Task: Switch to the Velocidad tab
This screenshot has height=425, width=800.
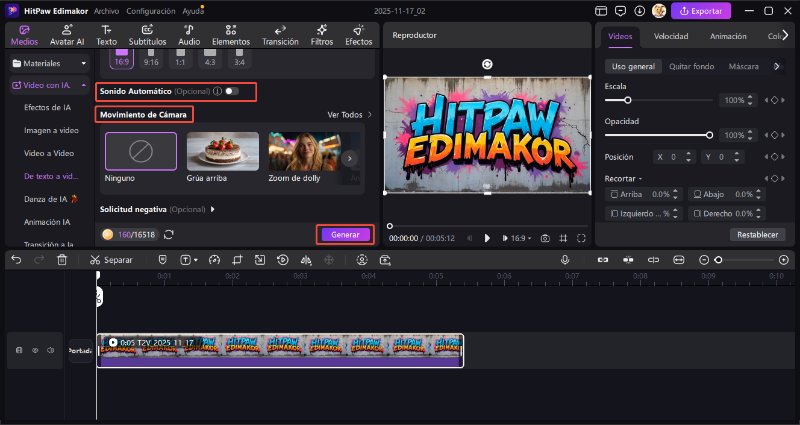Action: (671, 36)
